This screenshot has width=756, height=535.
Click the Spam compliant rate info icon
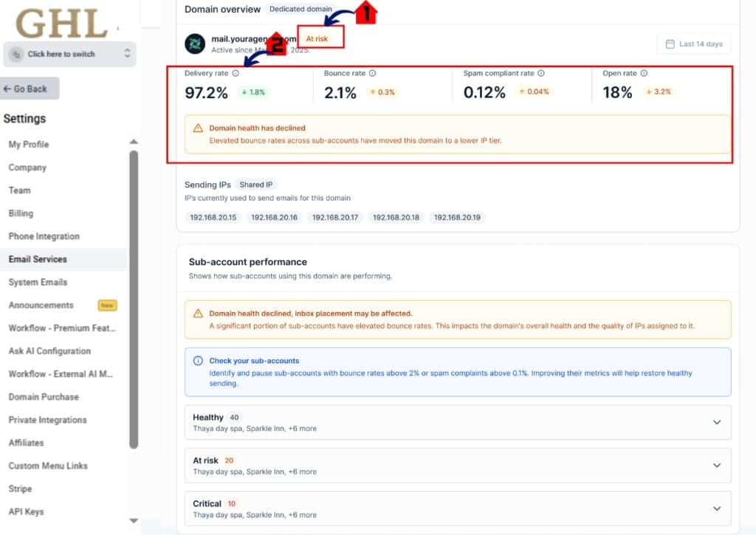click(541, 73)
